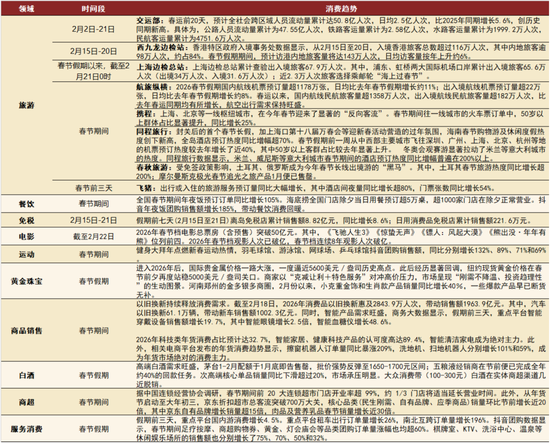The image size is (550, 444).
Task: Click the 白酒 trend text about 高端白酒需求旺盛
Action: click(341, 376)
